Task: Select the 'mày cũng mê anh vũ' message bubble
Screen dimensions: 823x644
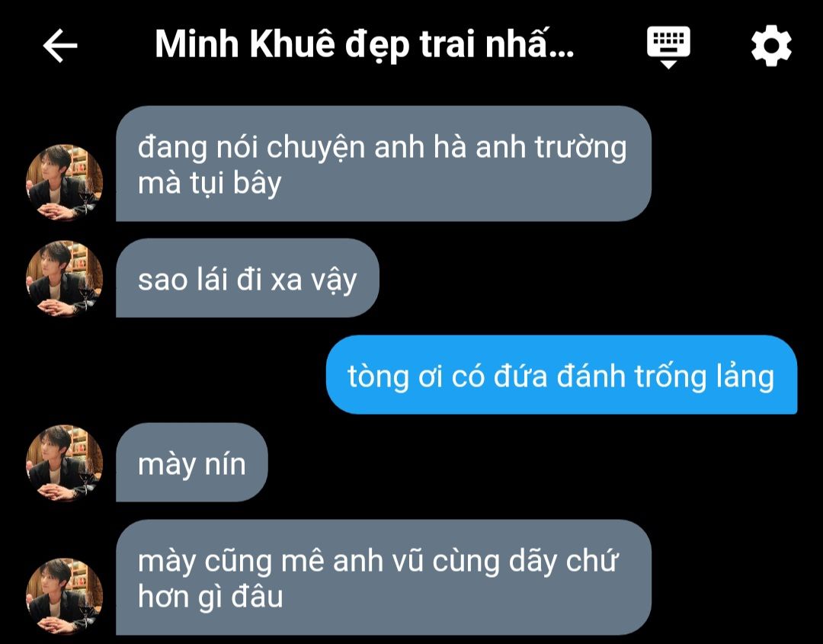Action: (x=383, y=578)
